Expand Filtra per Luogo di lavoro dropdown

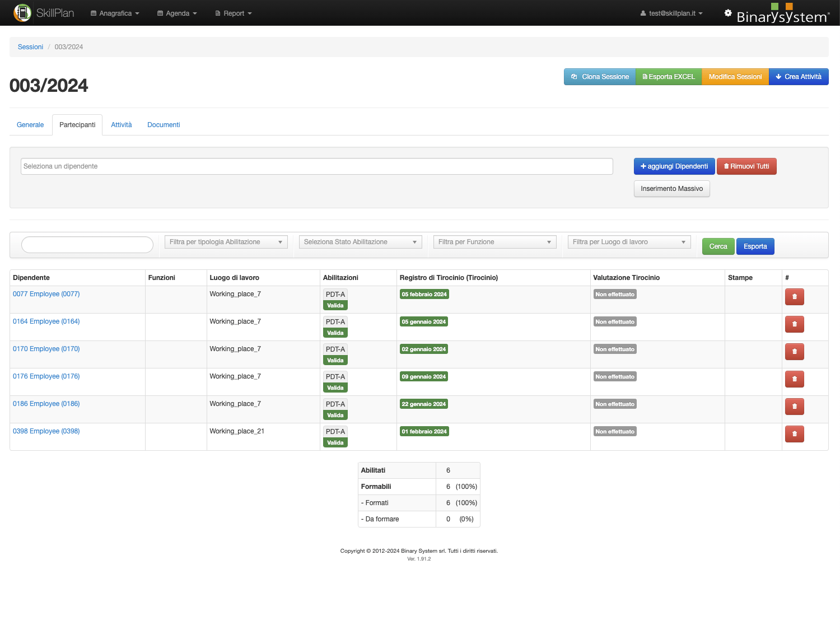point(629,242)
